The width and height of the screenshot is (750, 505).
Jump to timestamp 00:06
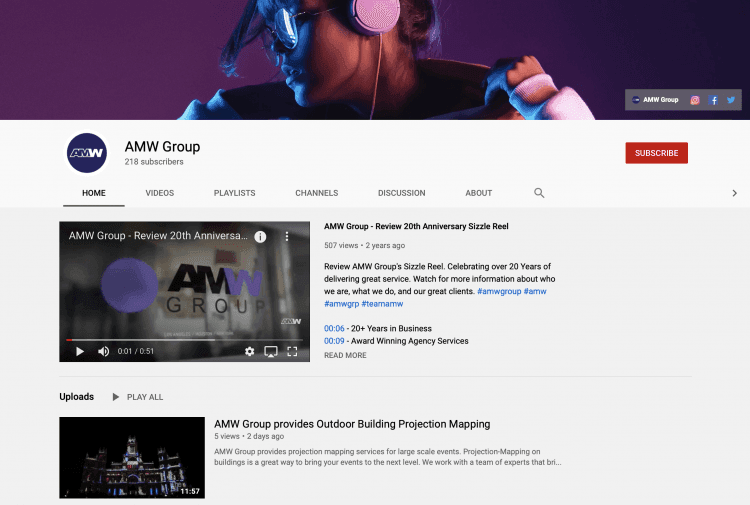pos(334,329)
